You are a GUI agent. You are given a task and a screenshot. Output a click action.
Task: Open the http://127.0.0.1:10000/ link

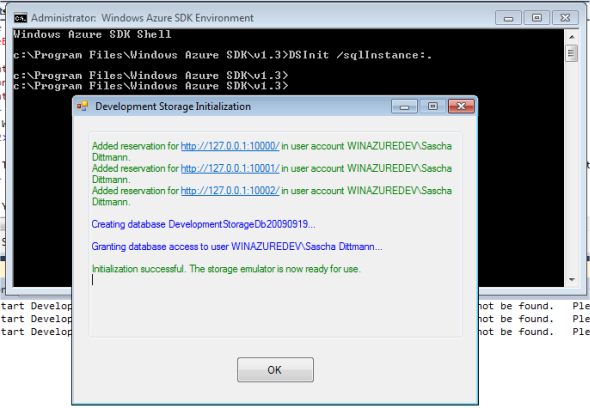230,146
